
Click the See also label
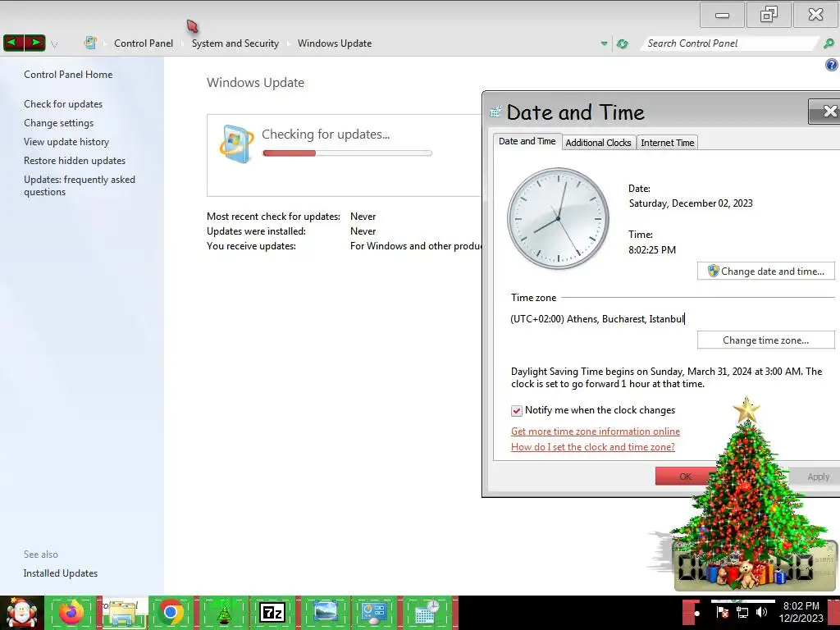click(41, 554)
